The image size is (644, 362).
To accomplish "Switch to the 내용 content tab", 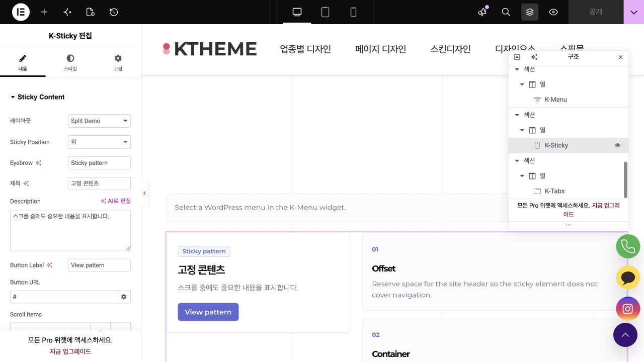I will [23, 62].
